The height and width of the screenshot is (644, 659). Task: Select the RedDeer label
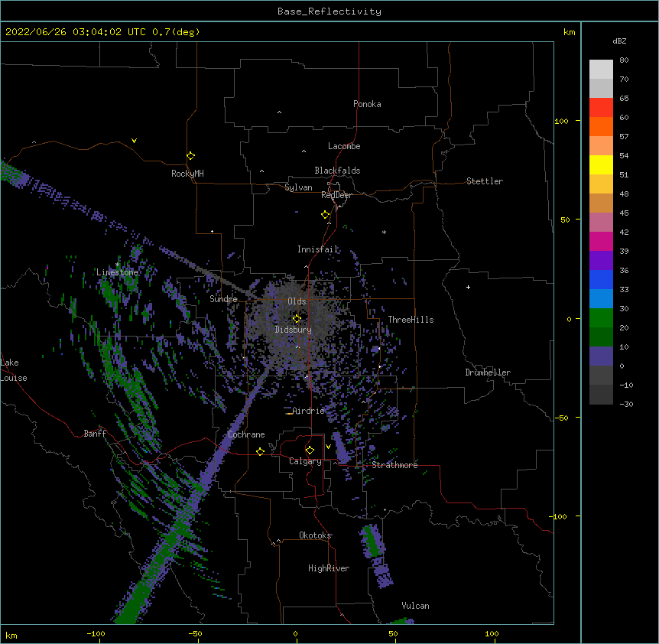[x=336, y=195]
